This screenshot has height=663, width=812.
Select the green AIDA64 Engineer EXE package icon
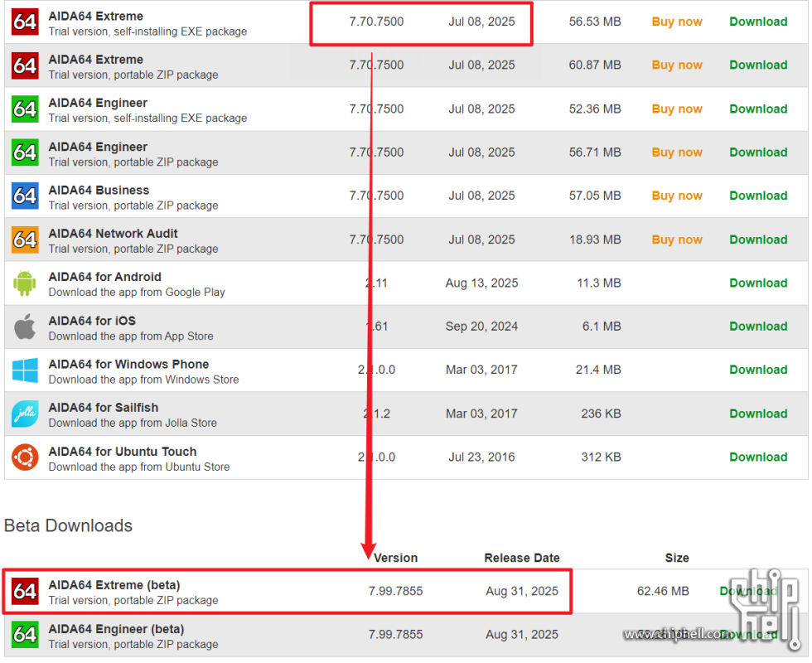click(25, 109)
